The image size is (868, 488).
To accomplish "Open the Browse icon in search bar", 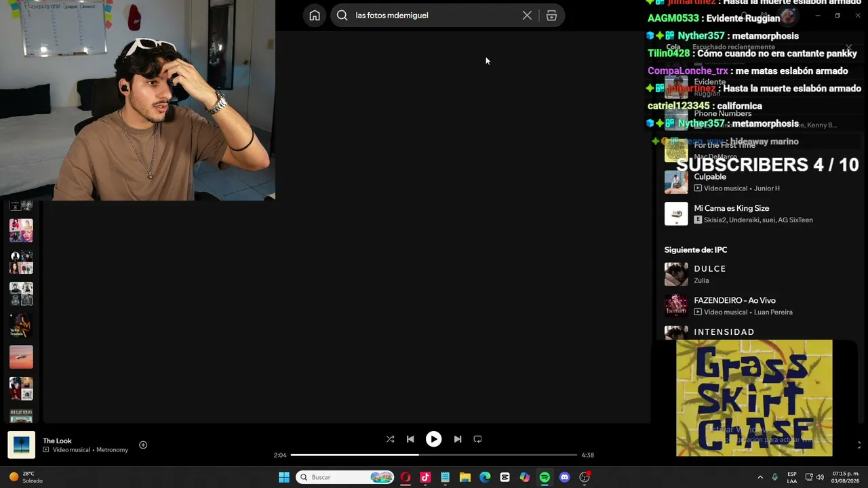I will coord(551,16).
